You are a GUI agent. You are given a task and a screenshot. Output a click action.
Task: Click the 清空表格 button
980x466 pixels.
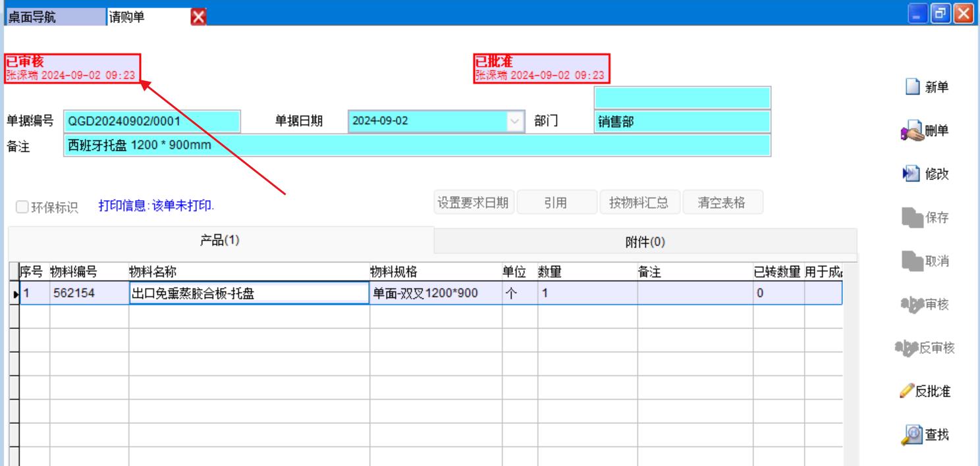point(722,203)
